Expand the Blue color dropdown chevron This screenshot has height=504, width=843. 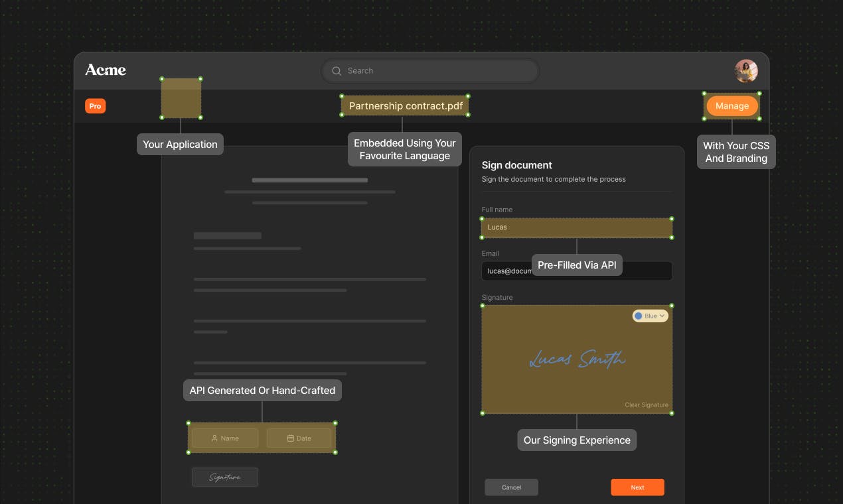[x=662, y=316]
